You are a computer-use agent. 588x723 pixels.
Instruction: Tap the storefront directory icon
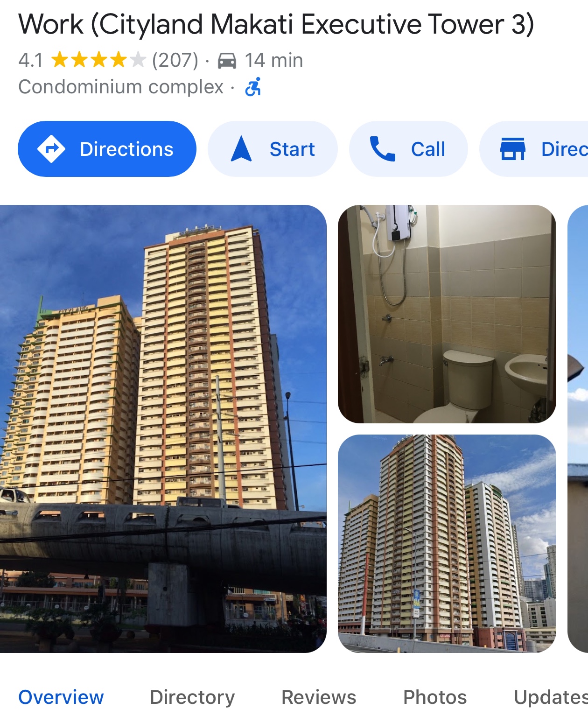(513, 149)
